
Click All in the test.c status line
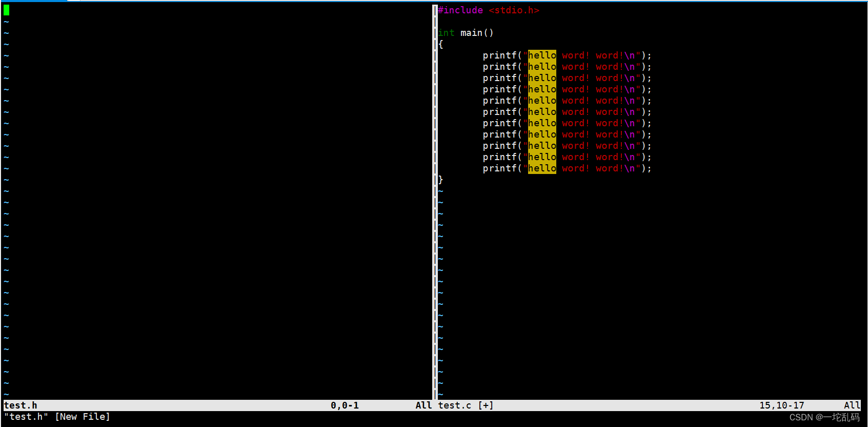[852, 405]
